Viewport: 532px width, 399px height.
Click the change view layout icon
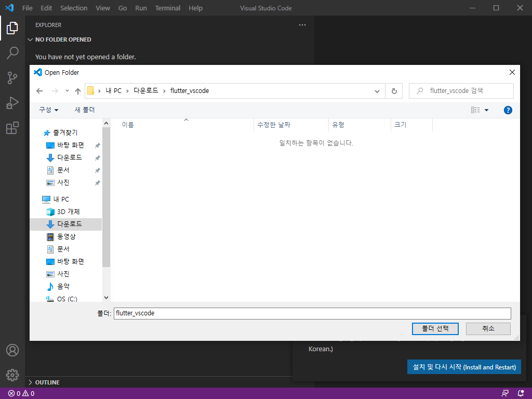pos(475,110)
